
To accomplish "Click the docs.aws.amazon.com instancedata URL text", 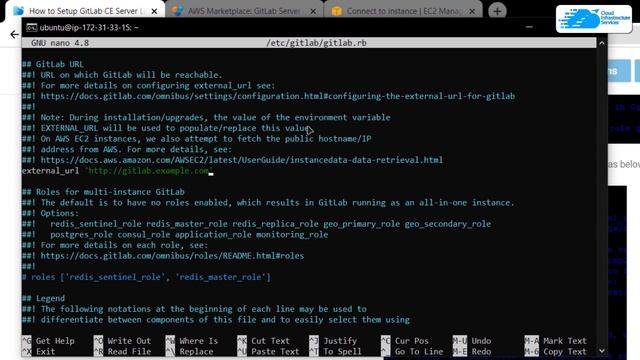I will tap(242, 160).
